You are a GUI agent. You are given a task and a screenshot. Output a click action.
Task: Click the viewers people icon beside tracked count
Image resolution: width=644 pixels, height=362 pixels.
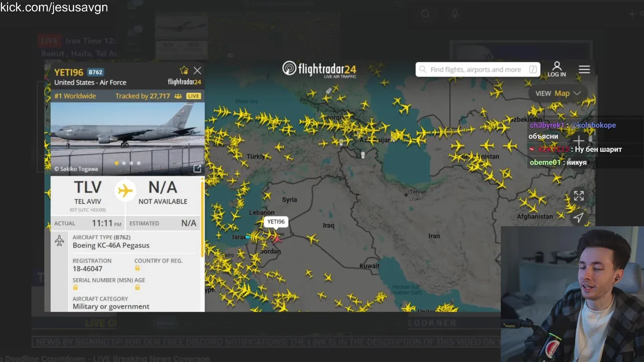(178, 96)
